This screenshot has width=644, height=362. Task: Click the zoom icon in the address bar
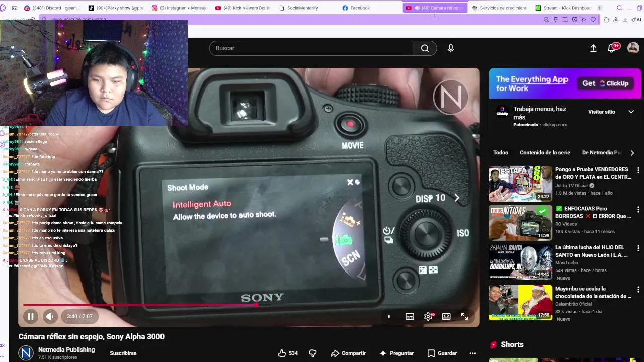[x=546, y=20]
